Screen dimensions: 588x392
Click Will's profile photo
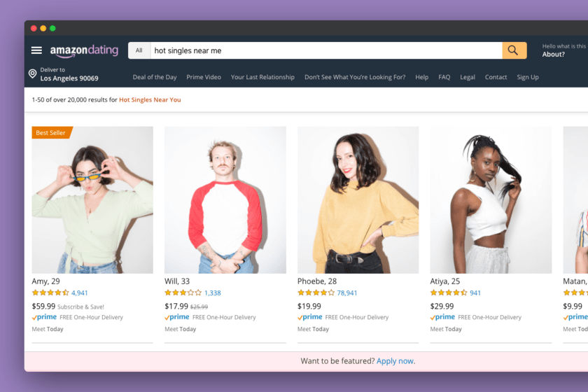(225, 200)
